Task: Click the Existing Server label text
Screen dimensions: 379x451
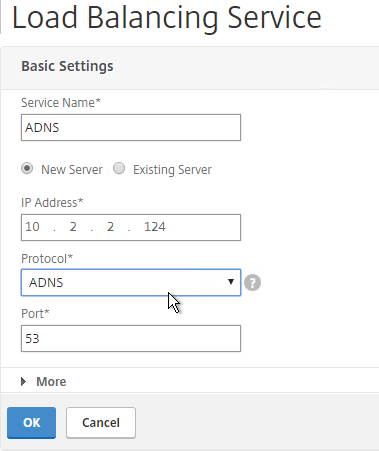Action: (172, 170)
